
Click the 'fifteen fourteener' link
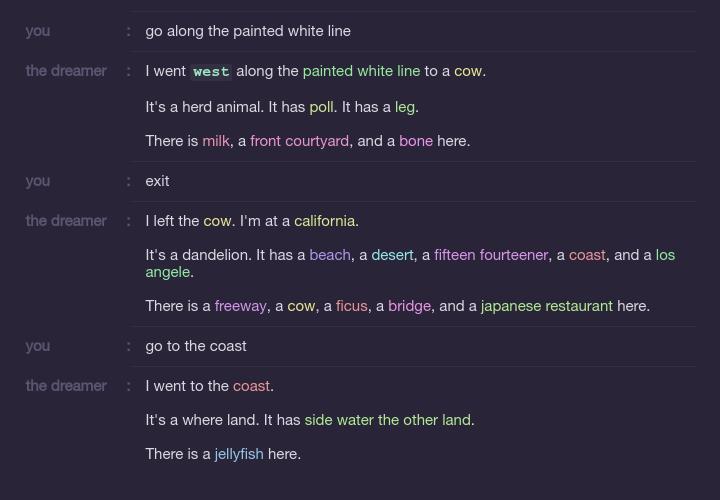pyautogui.click(x=491, y=255)
